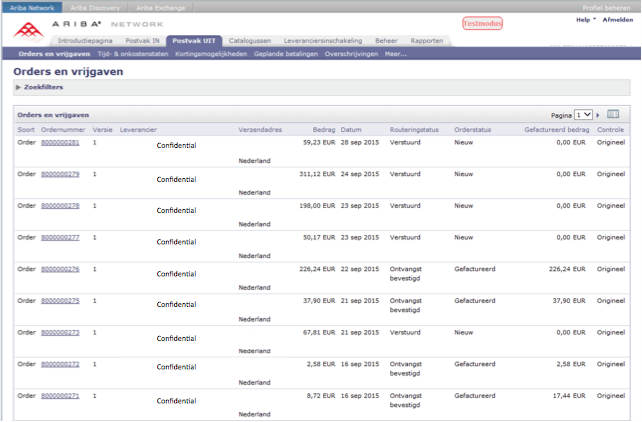The width and height of the screenshot is (642, 422).
Task: Switch to the Ariba Discovery tab
Action: (x=95, y=8)
